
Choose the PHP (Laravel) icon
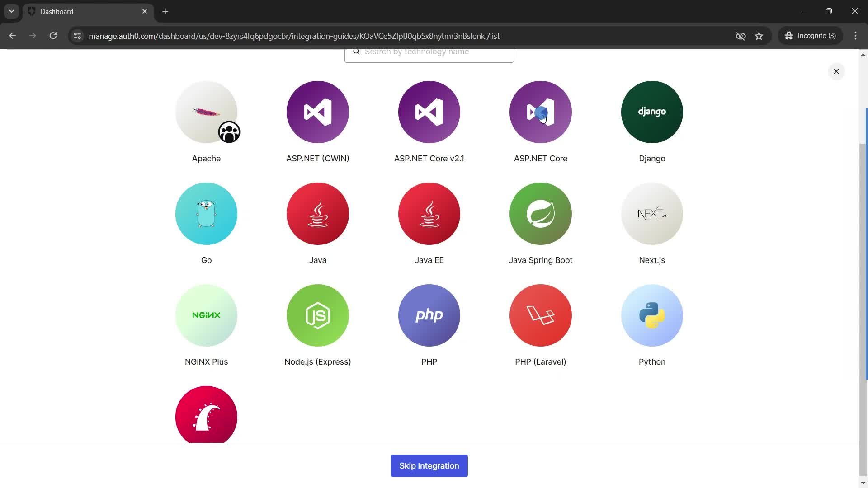click(541, 315)
